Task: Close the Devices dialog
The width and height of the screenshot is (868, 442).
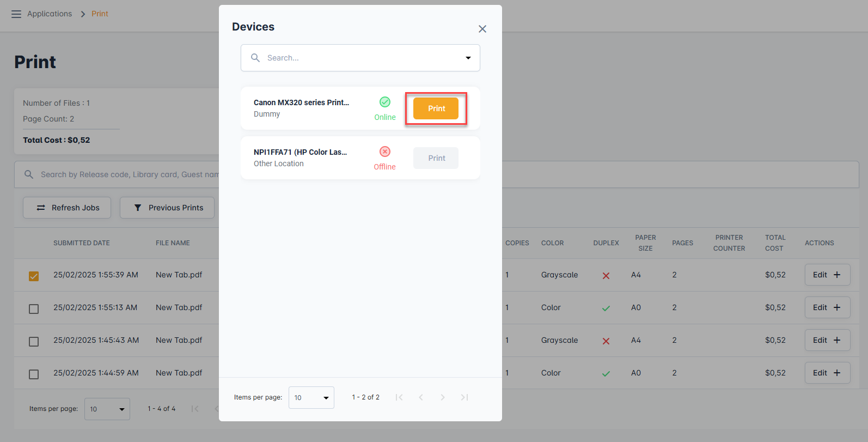Action: 482,29
